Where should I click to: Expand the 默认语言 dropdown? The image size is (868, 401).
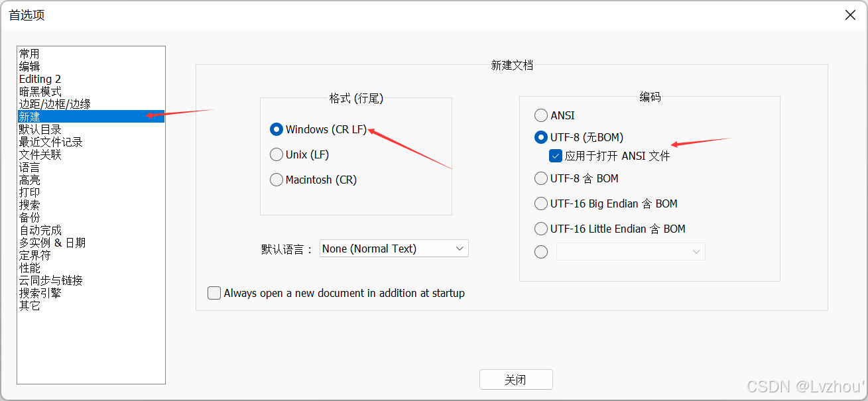point(394,249)
